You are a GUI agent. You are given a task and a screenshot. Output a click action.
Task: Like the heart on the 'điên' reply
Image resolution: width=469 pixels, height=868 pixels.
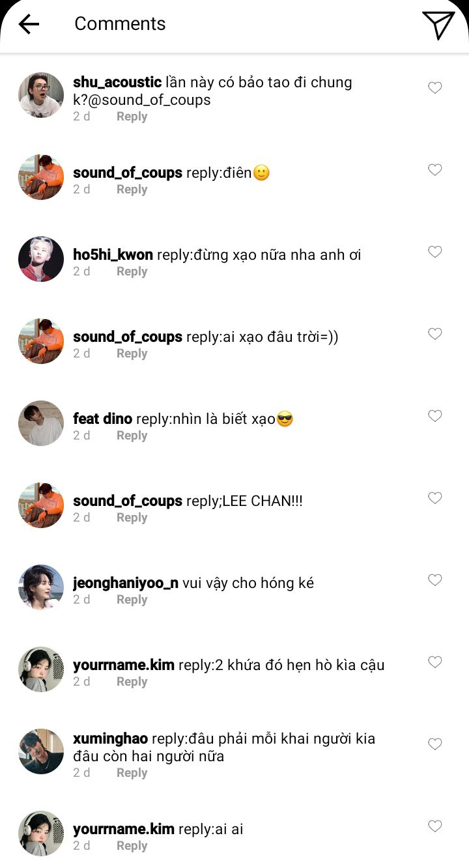click(435, 170)
